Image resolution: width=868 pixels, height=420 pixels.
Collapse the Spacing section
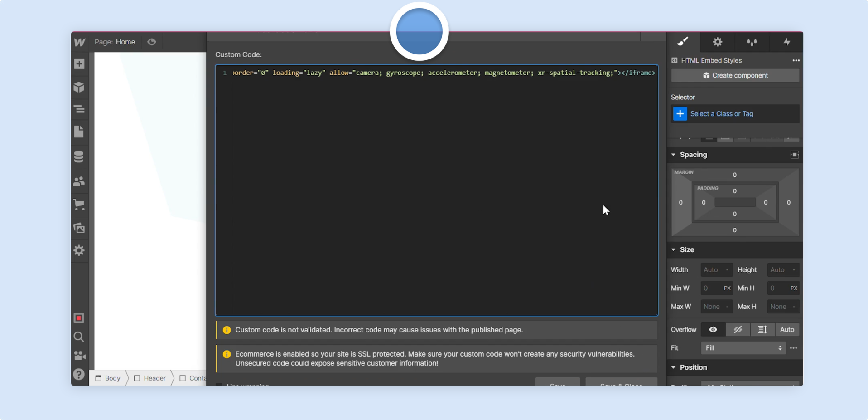674,155
